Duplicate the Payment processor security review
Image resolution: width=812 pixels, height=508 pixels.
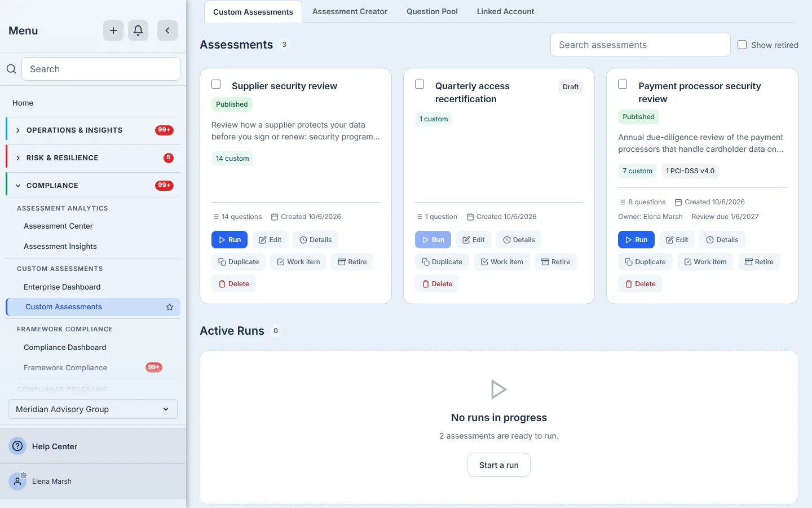coord(645,262)
